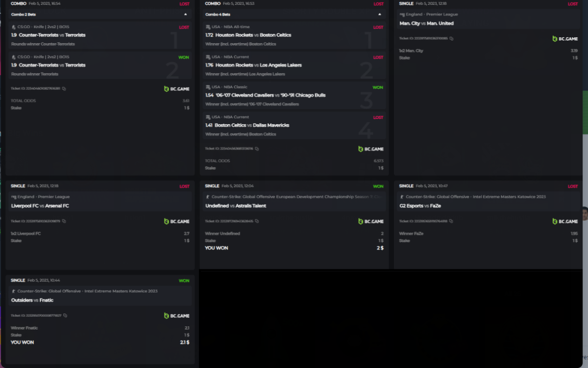Screen dimensions: 588x368
Task: Click the BC.GAME logo on the Outsiders vs Fnatic ticket
Action: pyautogui.click(x=176, y=315)
